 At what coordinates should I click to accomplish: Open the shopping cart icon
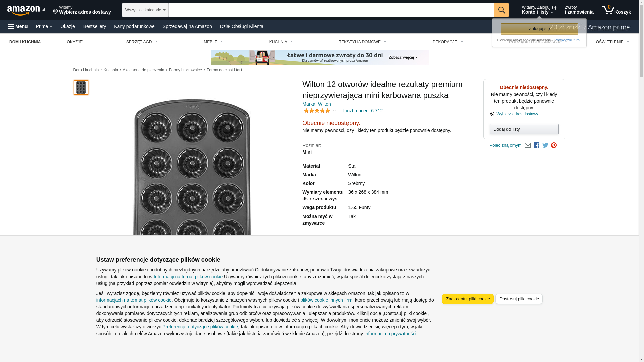(x=616, y=10)
